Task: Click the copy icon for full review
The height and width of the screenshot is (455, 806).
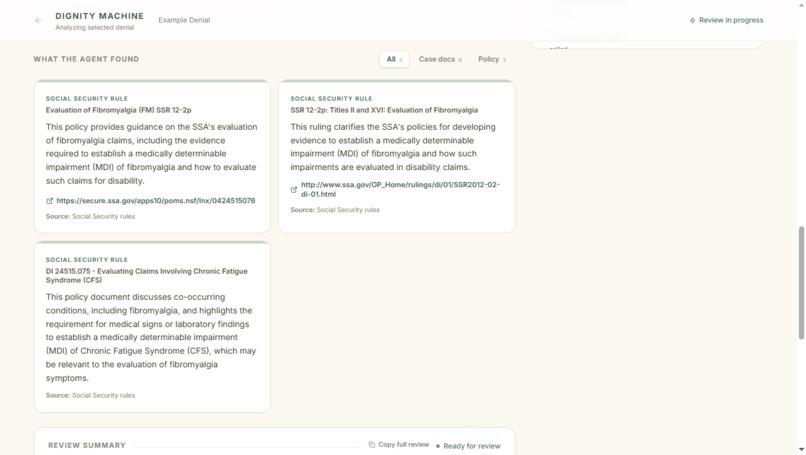Action: [x=372, y=445]
